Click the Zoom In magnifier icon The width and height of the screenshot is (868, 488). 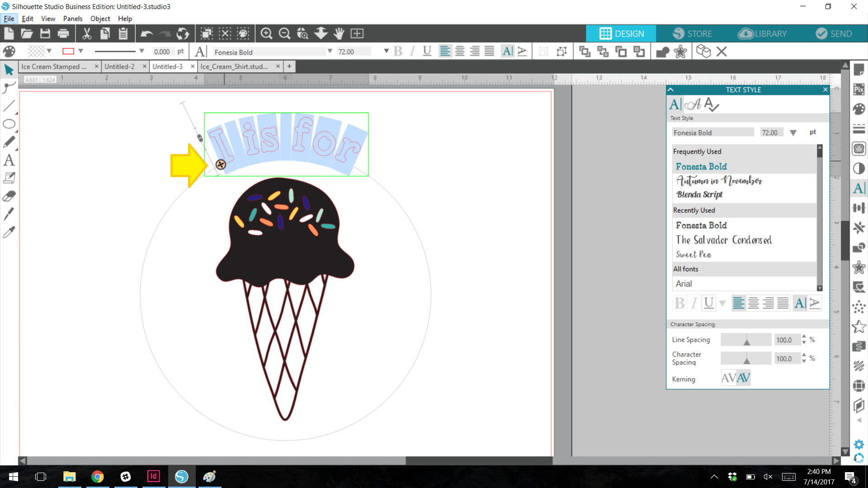coord(266,33)
